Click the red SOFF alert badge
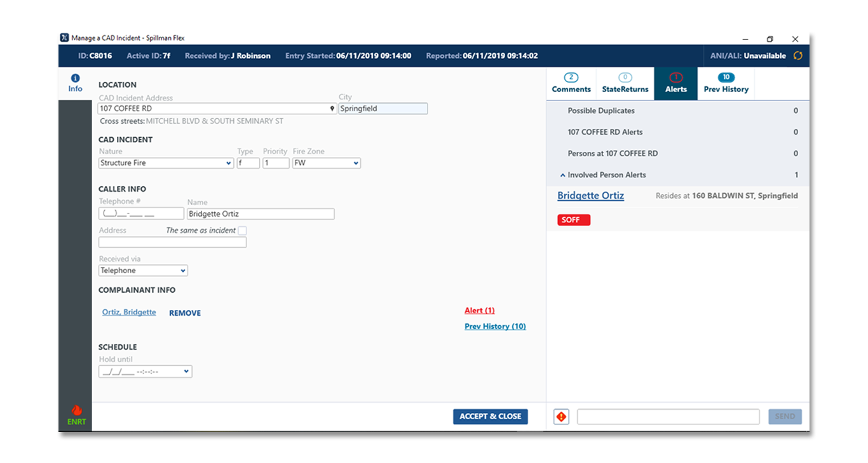Screen dimensions: 868x463 coord(573,220)
